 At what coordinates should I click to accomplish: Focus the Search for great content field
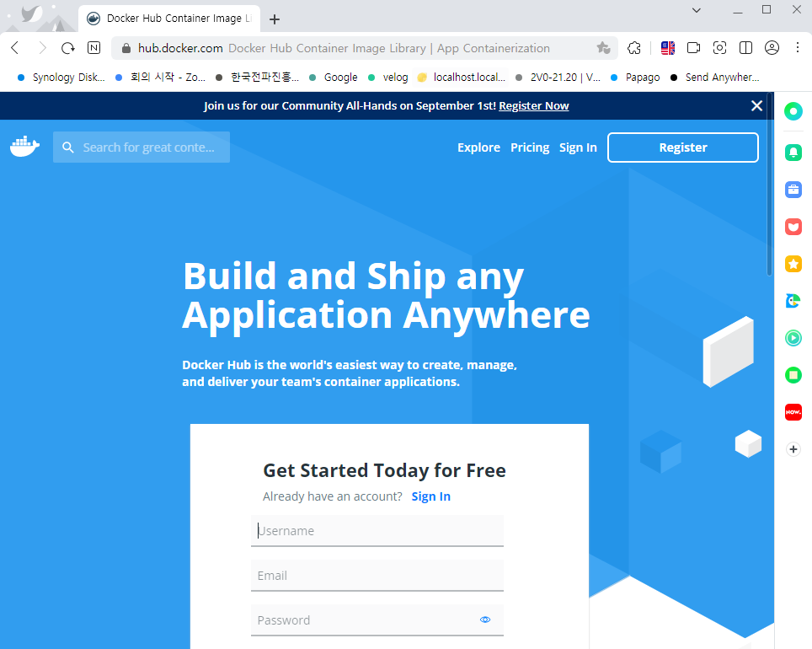coord(142,147)
